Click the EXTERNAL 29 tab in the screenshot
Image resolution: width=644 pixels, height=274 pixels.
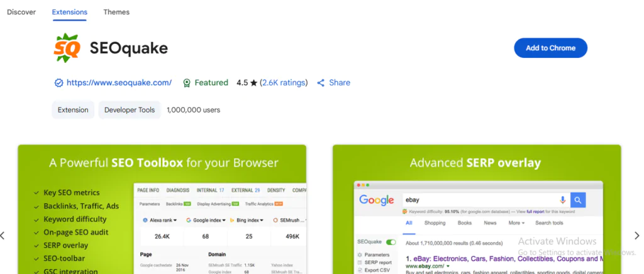246,190
